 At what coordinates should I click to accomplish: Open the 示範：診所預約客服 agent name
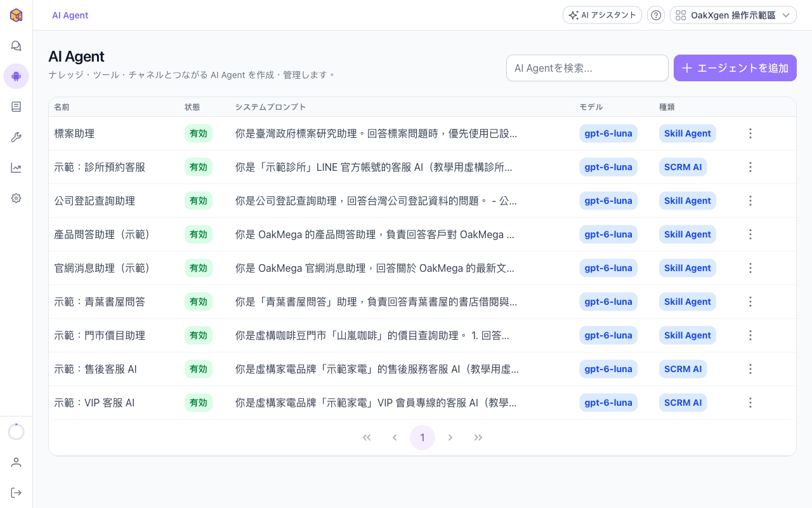[100, 167]
